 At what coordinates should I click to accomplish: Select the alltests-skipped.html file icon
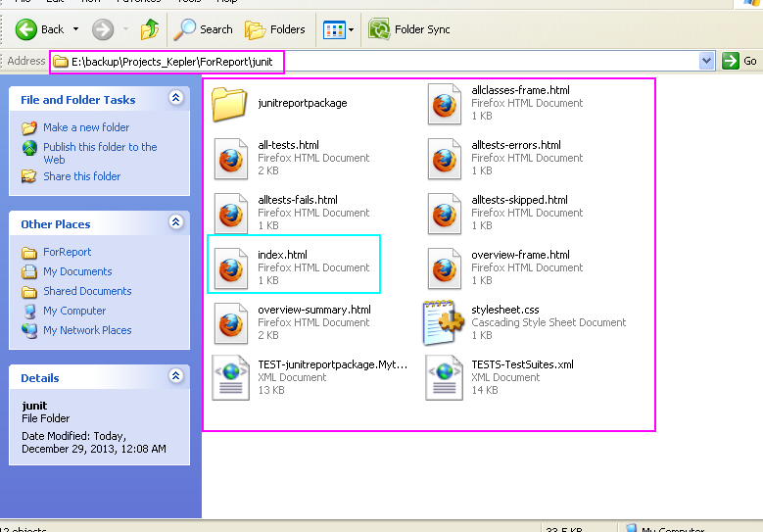tap(445, 214)
